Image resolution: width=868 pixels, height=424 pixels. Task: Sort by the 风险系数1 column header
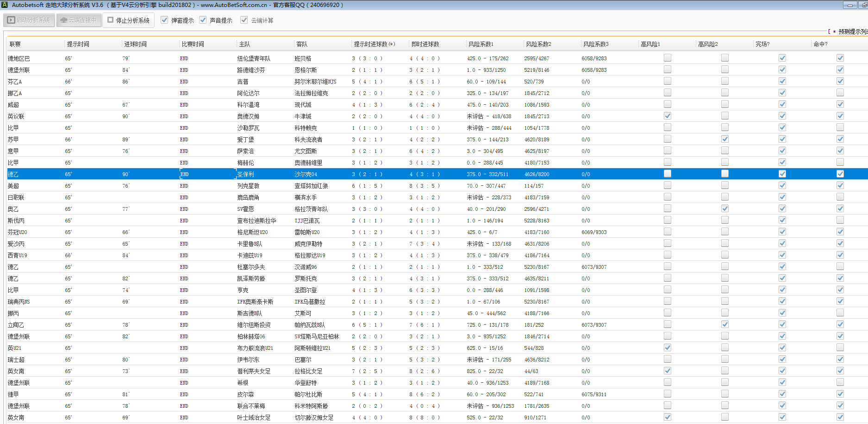click(481, 44)
